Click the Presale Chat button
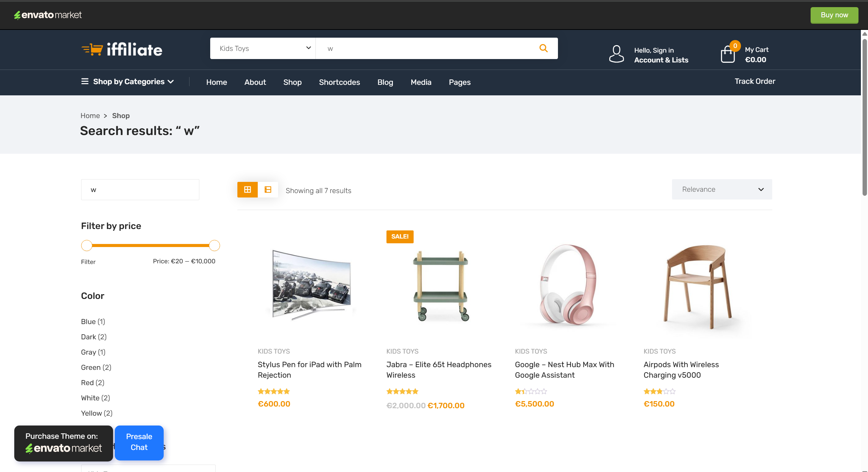 [139, 442]
